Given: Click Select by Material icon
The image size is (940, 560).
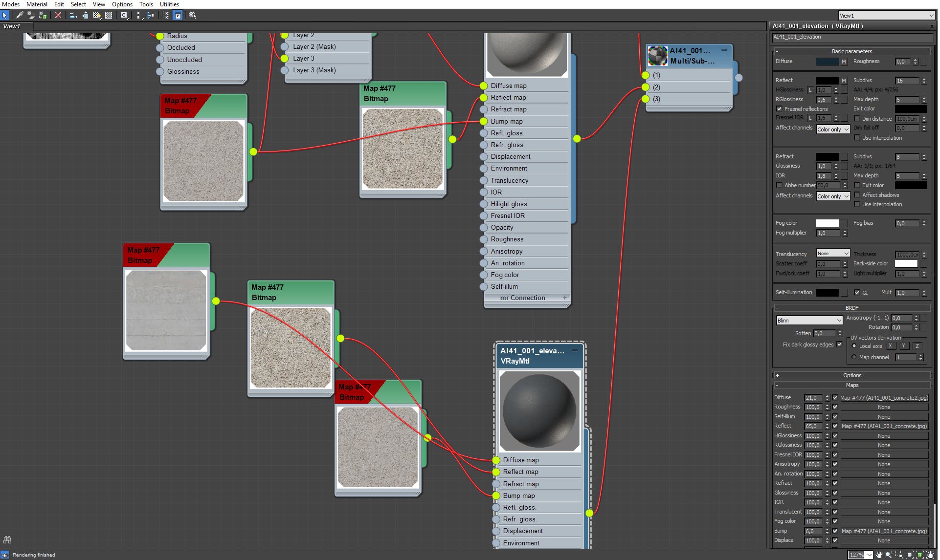Looking at the screenshot, I should coord(193,15).
